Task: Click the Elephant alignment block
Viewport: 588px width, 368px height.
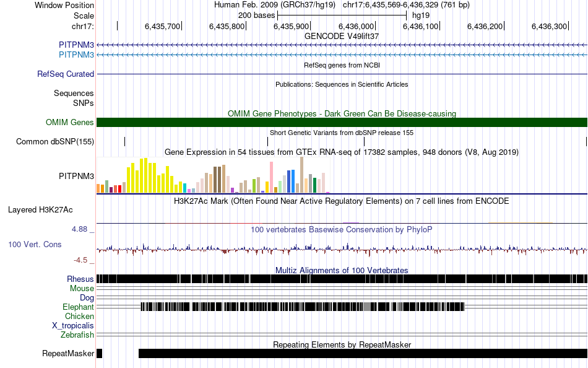Action: point(303,307)
